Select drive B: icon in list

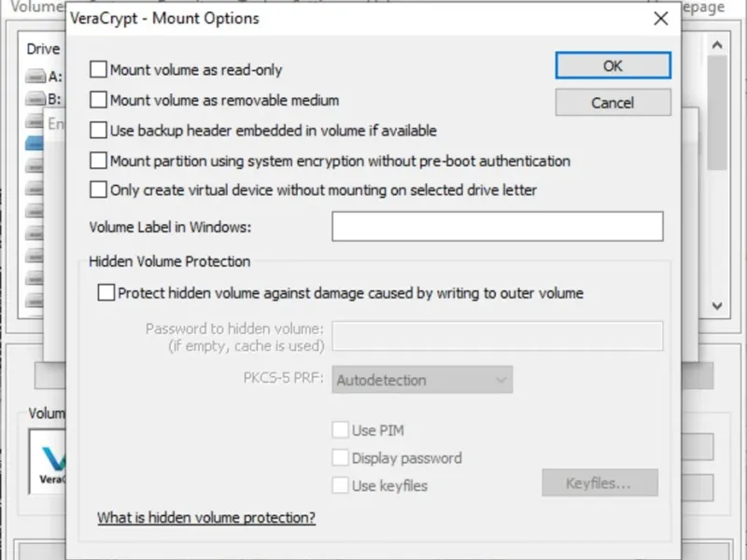coord(35,99)
